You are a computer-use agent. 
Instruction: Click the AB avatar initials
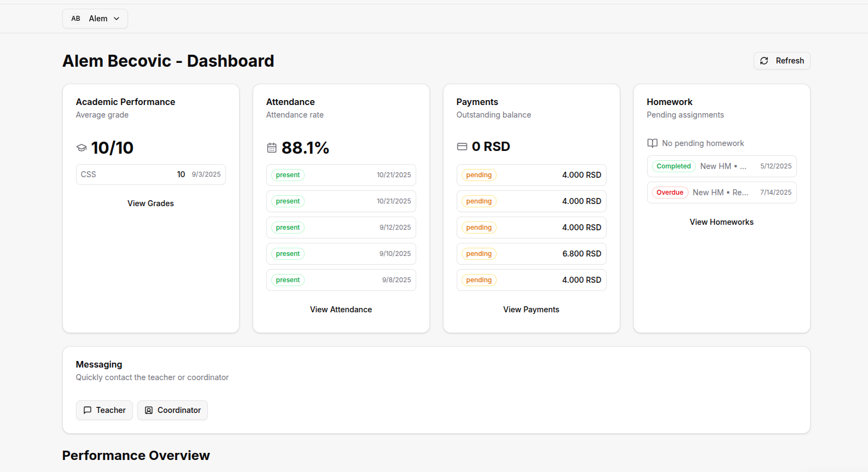(76, 19)
